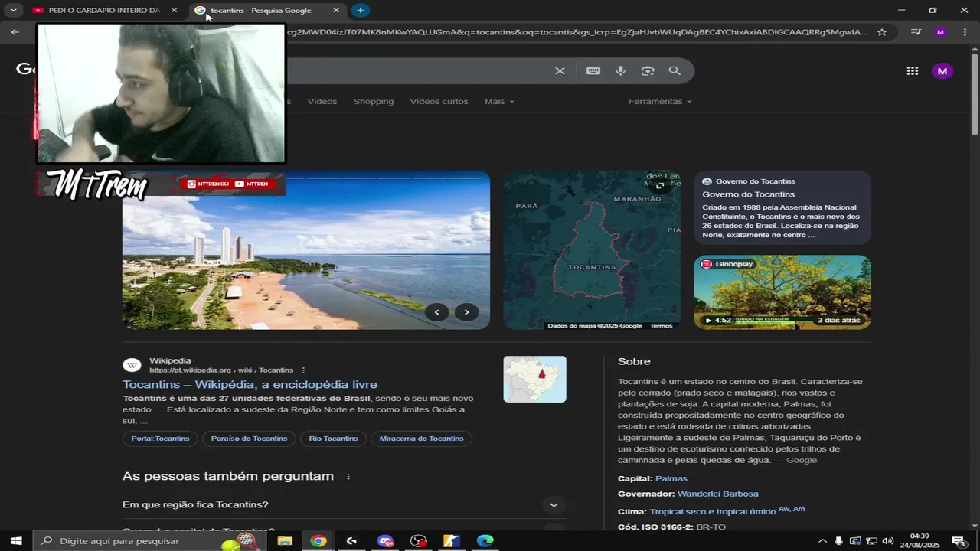This screenshot has width=980, height=551.
Task: Show previous image in the carousel
Action: tap(437, 311)
